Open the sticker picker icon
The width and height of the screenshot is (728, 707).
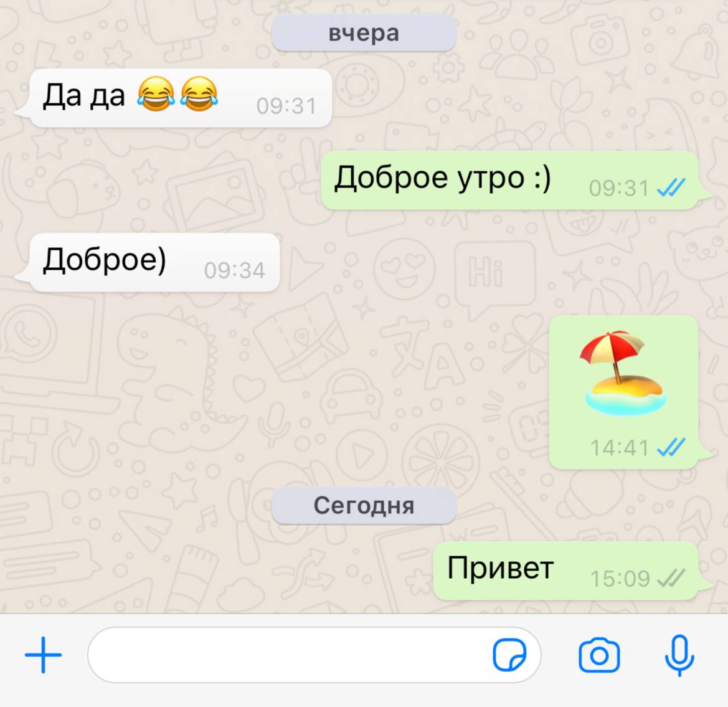pyautogui.click(x=509, y=655)
